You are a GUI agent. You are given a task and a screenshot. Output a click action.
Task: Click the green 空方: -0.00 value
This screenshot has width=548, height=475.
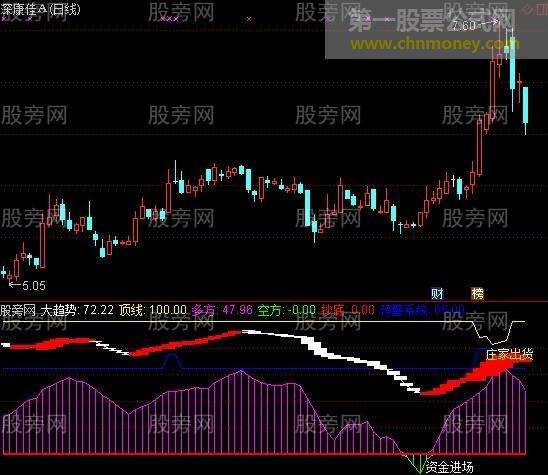tap(286, 310)
